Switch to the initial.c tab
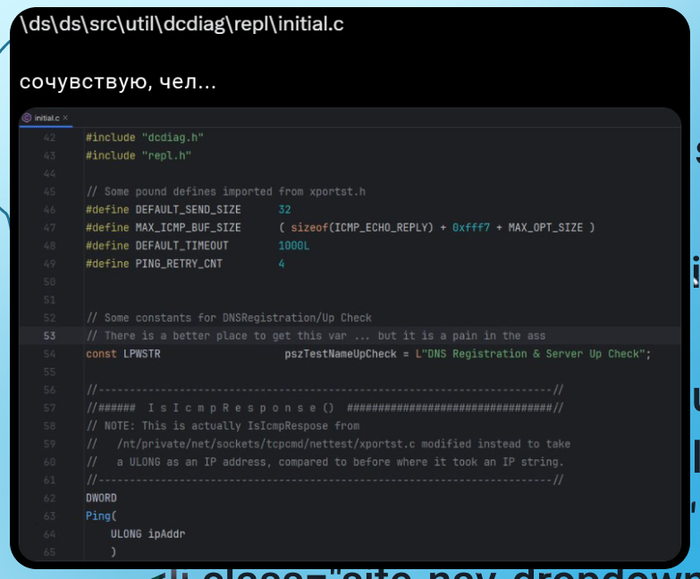The width and height of the screenshot is (700, 579). tap(48, 117)
